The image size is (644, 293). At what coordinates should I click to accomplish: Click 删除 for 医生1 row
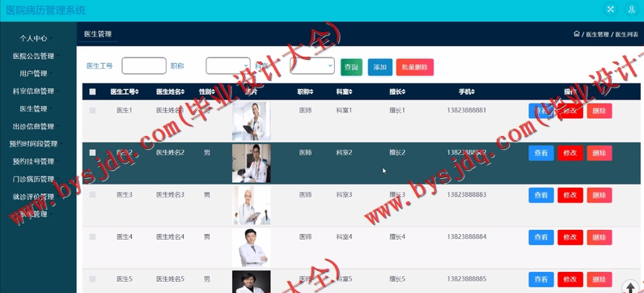600,111
